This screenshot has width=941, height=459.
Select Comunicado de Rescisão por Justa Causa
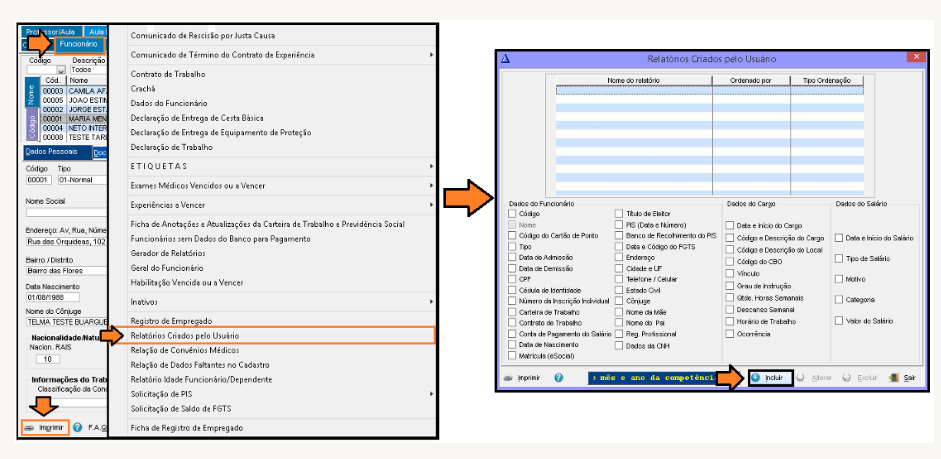click(x=202, y=36)
